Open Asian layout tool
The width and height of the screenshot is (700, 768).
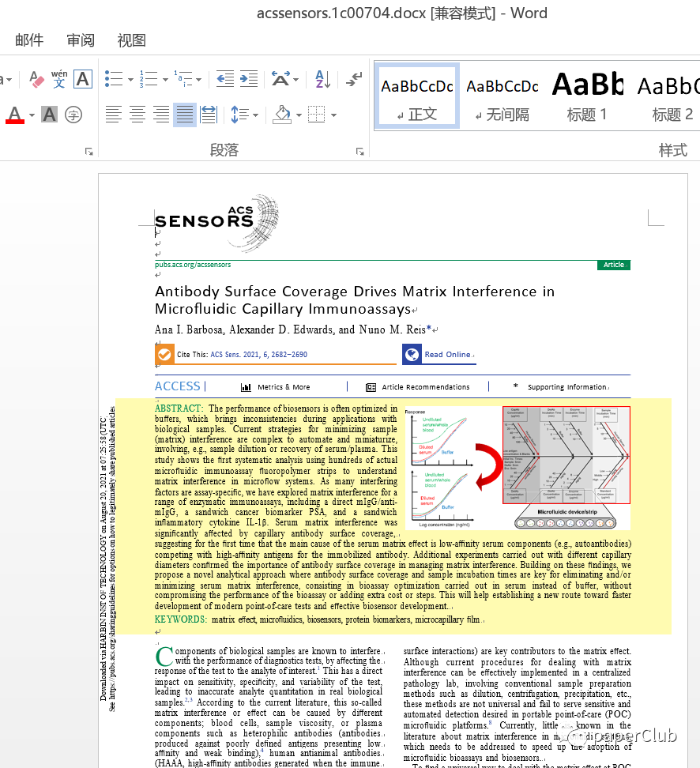coord(280,79)
